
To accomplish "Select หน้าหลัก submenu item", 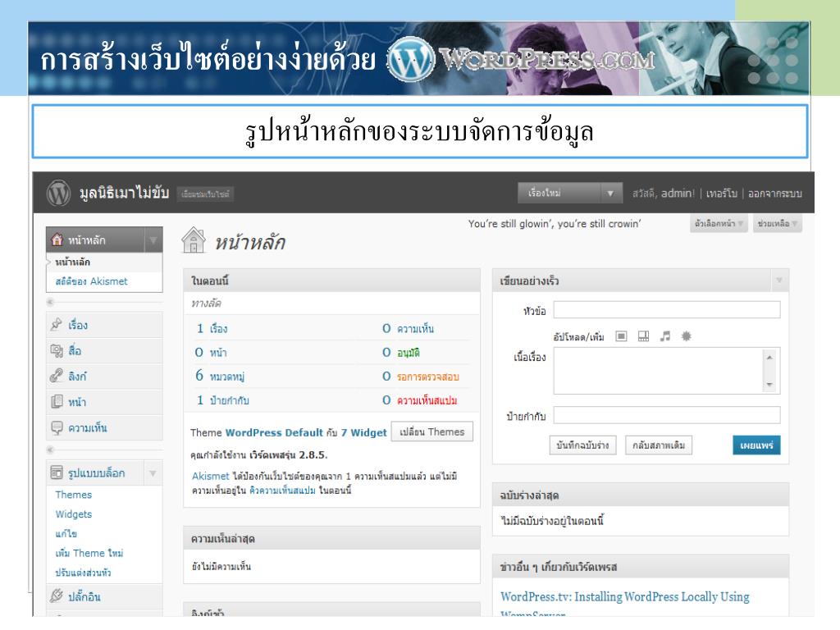I will (x=73, y=262).
